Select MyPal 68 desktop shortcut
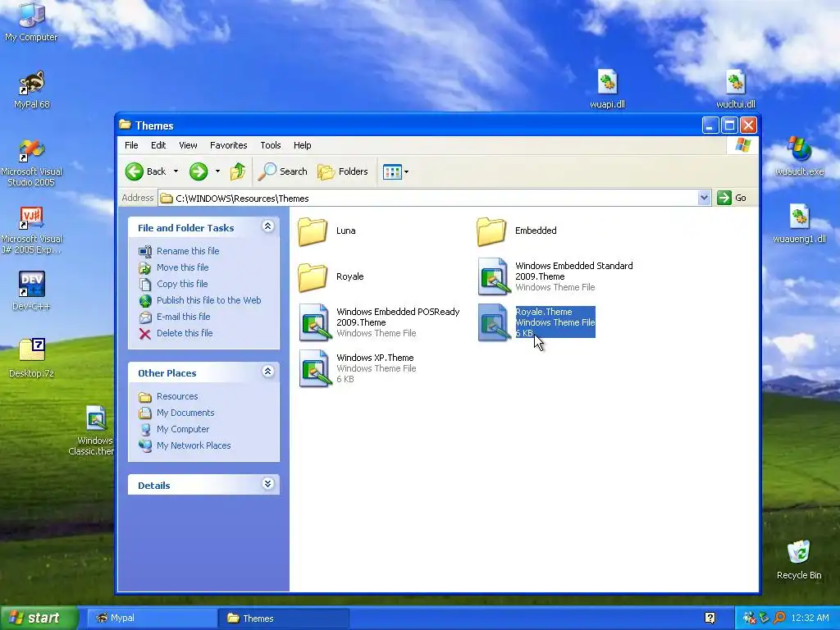This screenshot has width=840, height=630. (32, 90)
